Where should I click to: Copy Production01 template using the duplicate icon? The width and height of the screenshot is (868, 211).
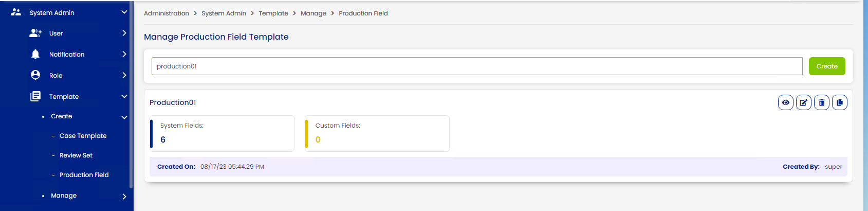(x=839, y=102)
